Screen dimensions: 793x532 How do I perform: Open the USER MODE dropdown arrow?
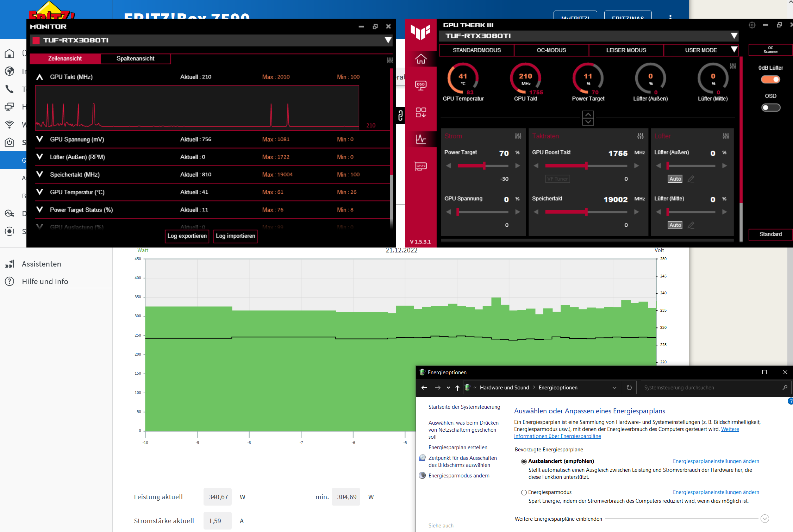pos(734,50)
